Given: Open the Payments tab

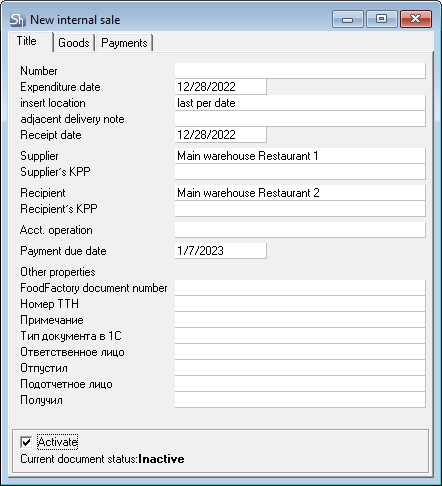Looking at the screenshot, I should [124, 43].
